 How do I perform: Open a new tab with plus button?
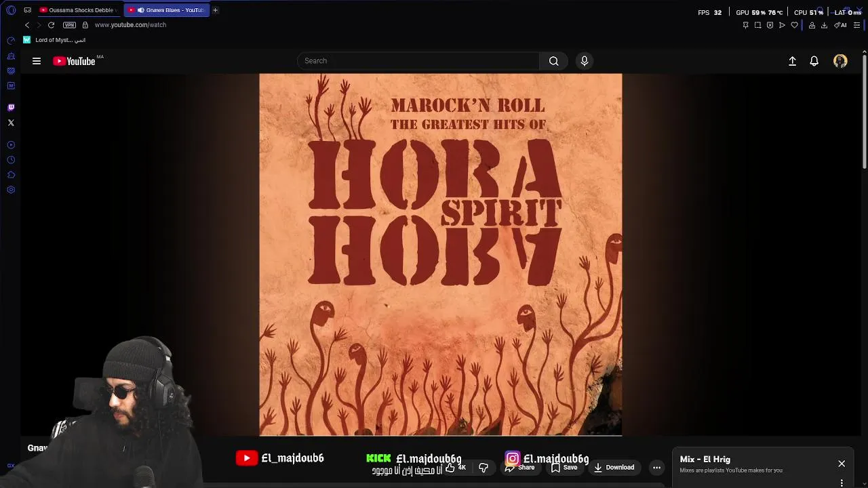[215, 10]
